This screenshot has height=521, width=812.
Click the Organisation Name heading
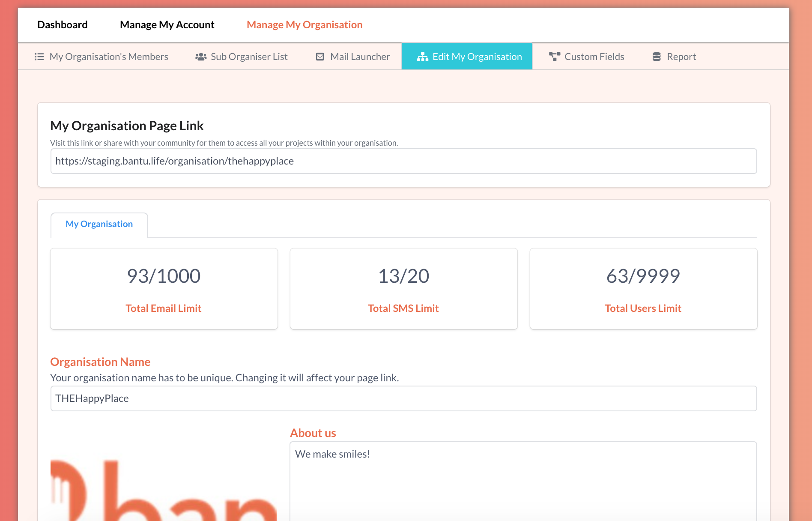100,362
